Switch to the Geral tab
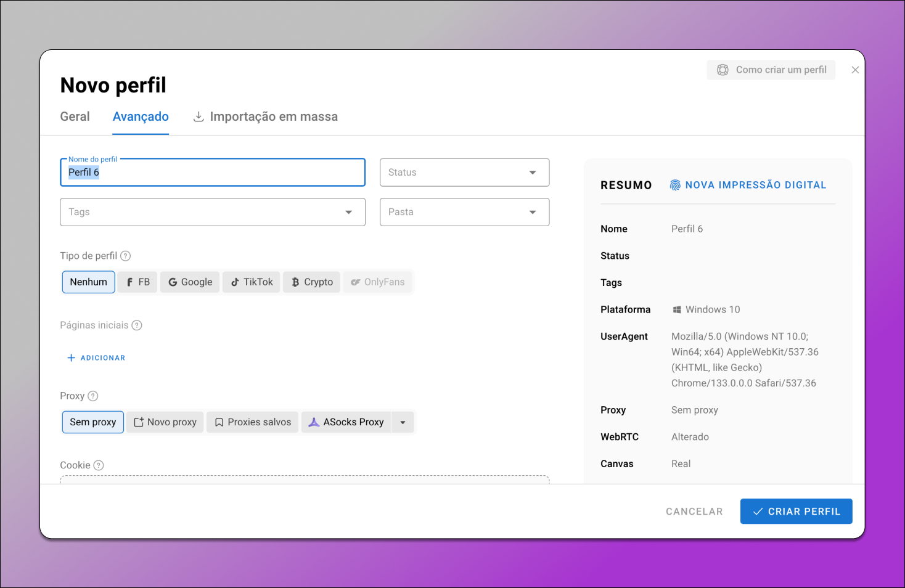The image size is (905, 588). coord(75,116)
